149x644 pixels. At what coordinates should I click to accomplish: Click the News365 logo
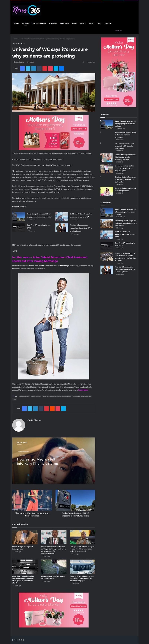pos(27,10)
